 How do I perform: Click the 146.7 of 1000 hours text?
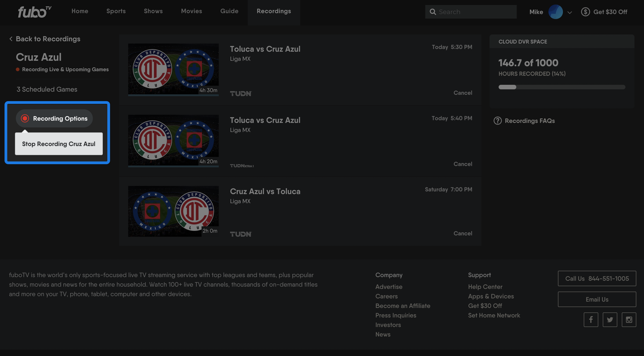528,63
